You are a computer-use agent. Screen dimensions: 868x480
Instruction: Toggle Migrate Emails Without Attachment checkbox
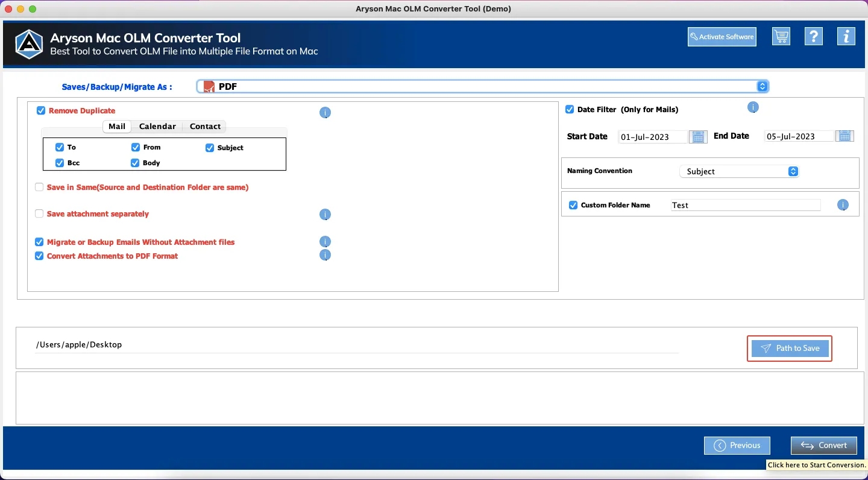(39, 242)
